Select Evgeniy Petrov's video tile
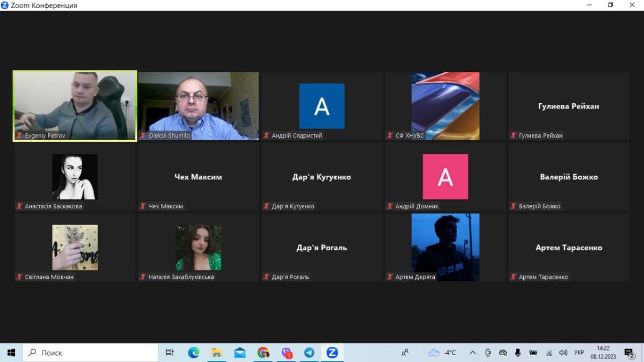 click(75, 106)
